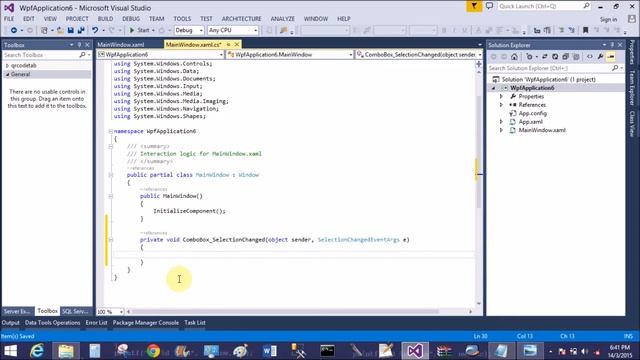This screenshot has width=640, height=360.
Task: Open notifications flag icon in title bar
Action: coord(474,6)
